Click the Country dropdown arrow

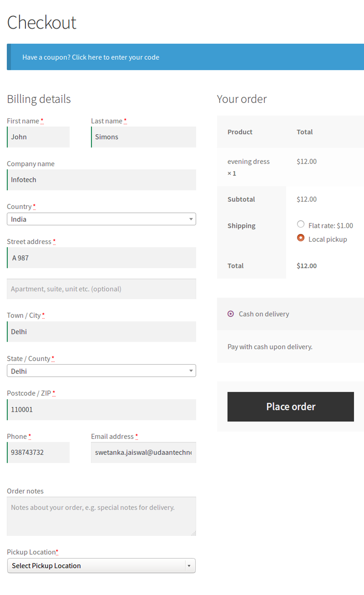click(x=191, y=219)
